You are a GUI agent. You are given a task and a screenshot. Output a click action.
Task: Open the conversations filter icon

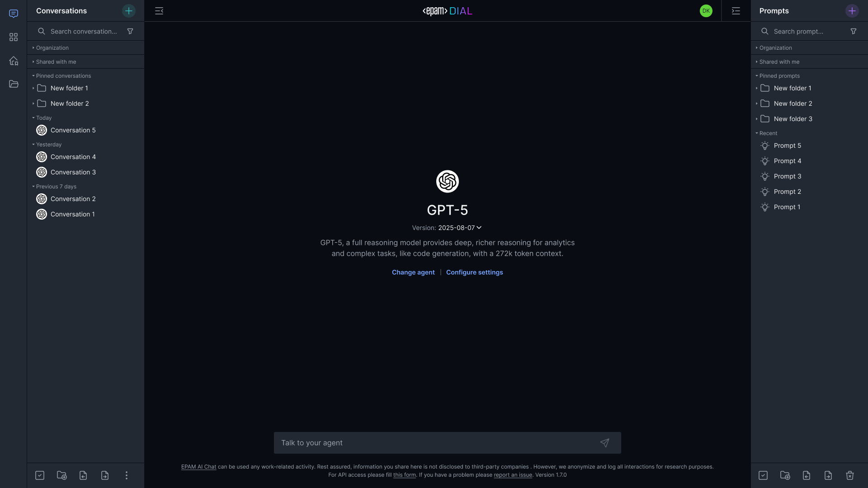tap(130, 31)
